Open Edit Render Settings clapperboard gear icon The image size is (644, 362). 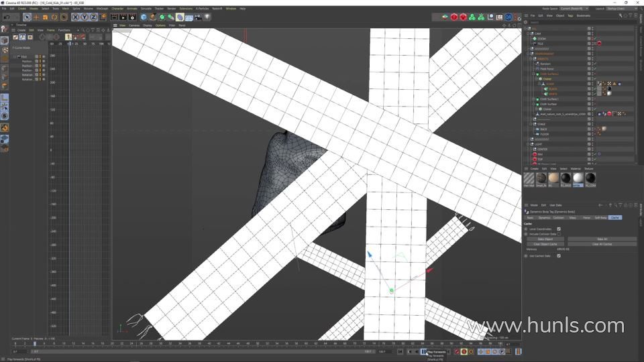click(132, 17)
